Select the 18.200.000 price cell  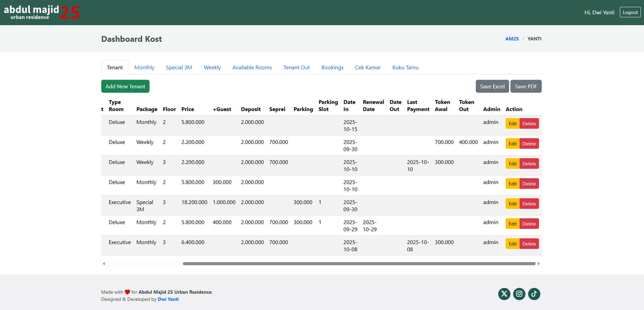[x=194, y=202]
